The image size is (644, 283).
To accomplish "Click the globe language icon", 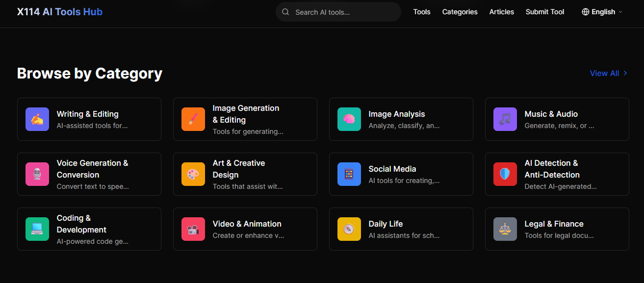I will [585, 12].
